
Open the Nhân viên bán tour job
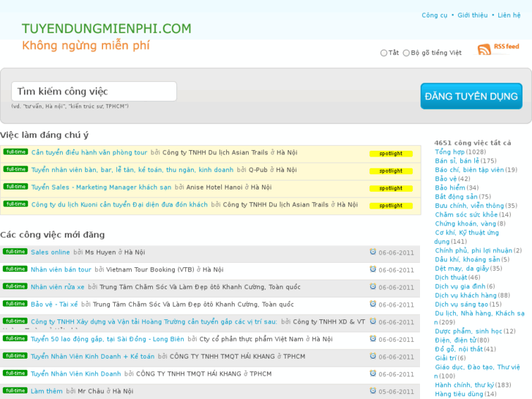coord(61,269)
